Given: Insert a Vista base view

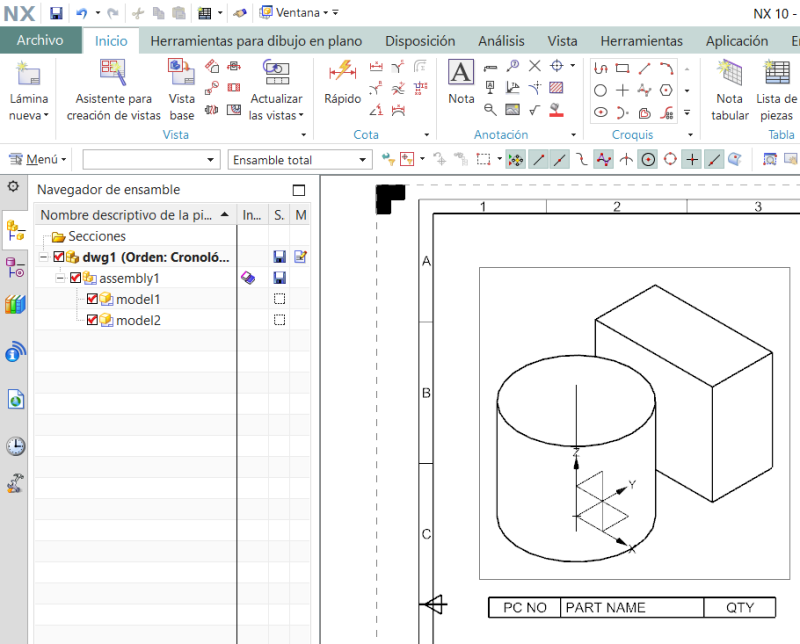Looking at the screenshot, I should point(182,90).
